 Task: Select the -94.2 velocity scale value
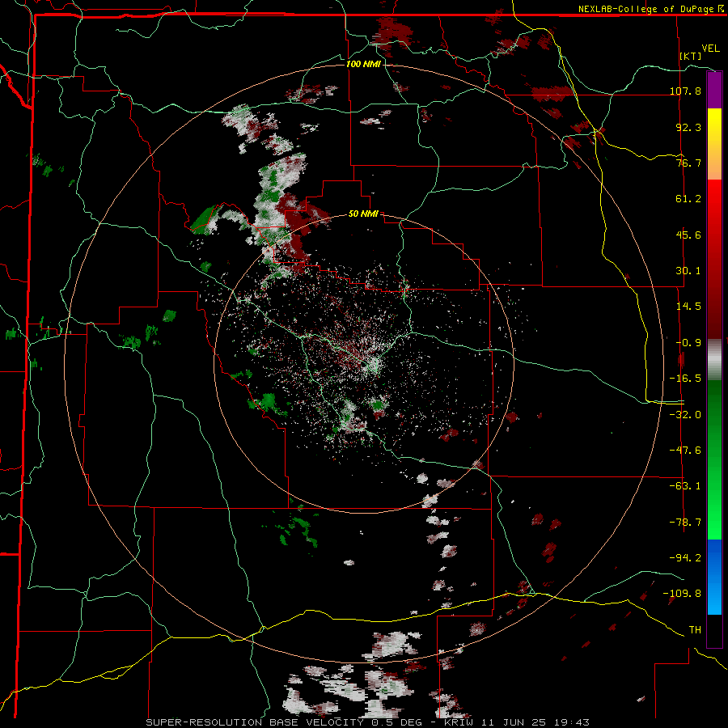pyautogui.click(x=686, y=558)
